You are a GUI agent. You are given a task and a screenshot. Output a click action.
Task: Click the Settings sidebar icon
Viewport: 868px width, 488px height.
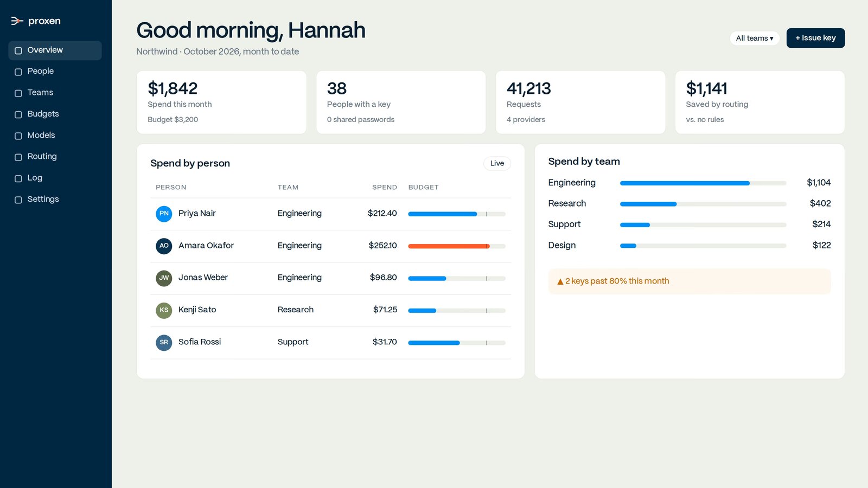pos(18,200)
